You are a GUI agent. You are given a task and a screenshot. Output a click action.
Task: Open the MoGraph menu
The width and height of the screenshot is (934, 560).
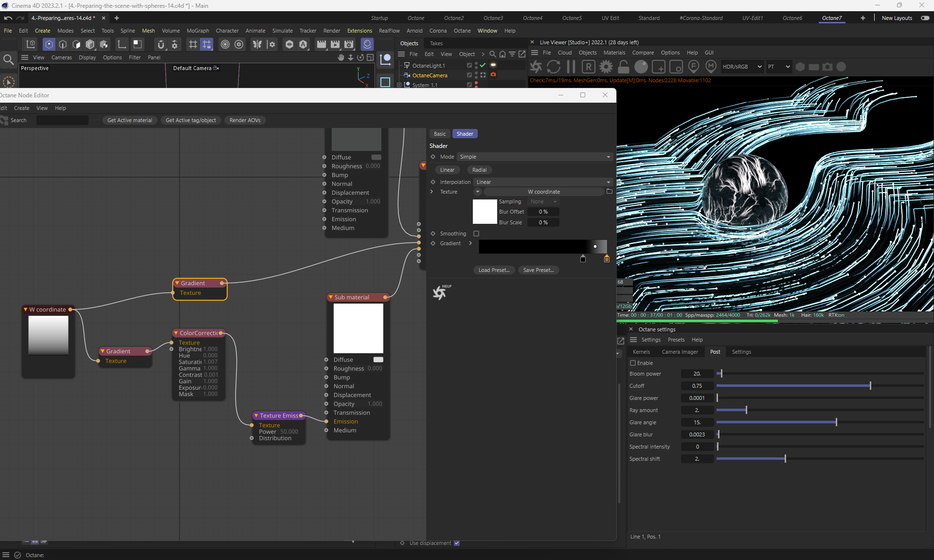coord(198,31)
